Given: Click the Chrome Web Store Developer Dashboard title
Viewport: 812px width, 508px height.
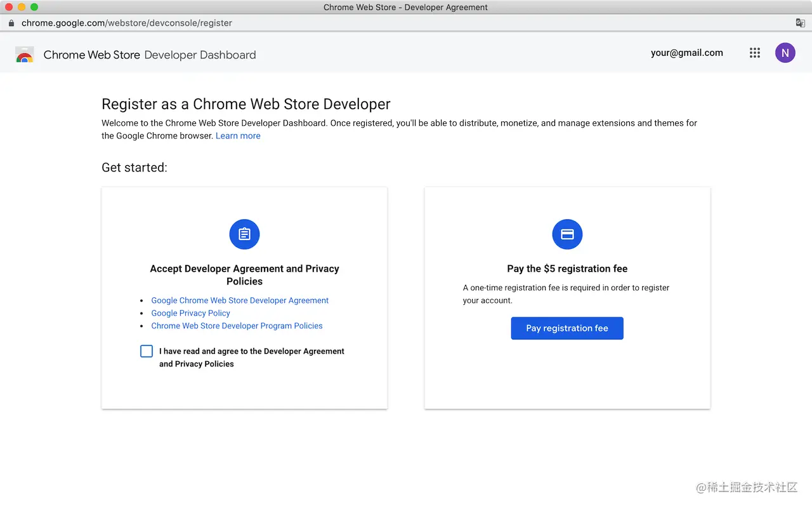Looking at the screenshot, I should tap(150, 55).
